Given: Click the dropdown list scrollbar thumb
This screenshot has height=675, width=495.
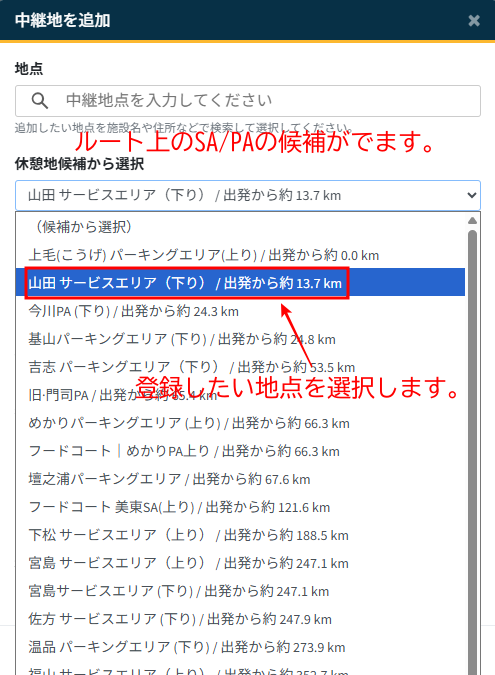Looking at the screenshot, I should (472, 452).
